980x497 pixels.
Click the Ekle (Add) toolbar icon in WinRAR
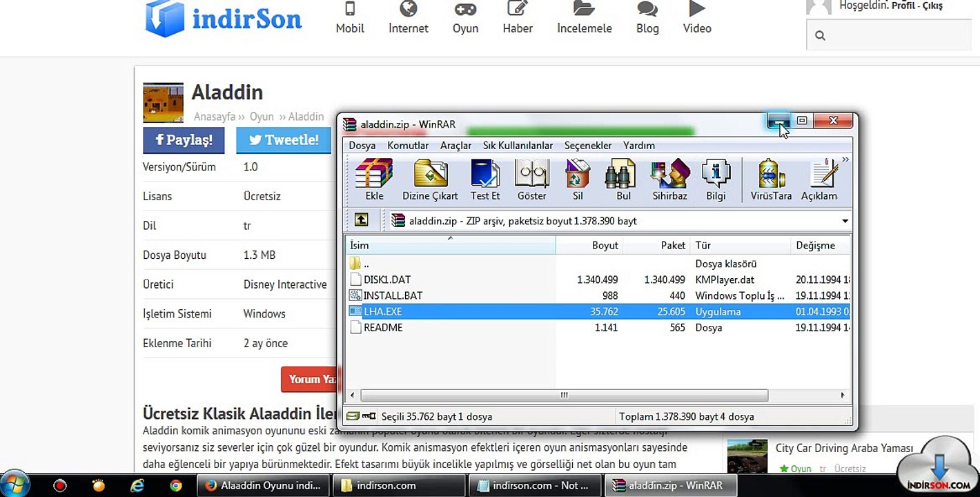[374, 179]
